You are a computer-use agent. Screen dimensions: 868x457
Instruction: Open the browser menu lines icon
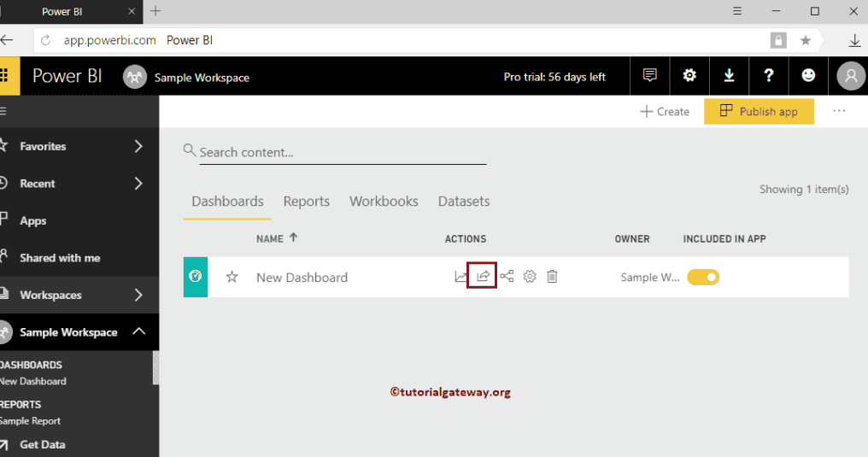tap(736, 11)
